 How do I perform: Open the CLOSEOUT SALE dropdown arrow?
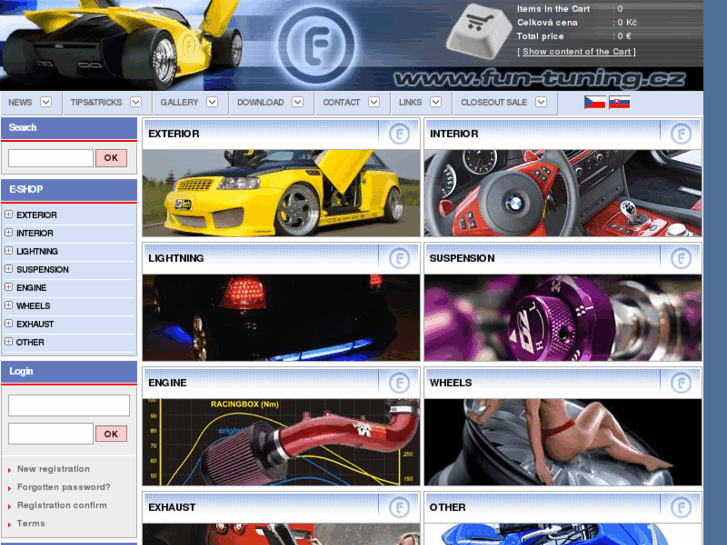pyautogui.click(x=541, y=102)
